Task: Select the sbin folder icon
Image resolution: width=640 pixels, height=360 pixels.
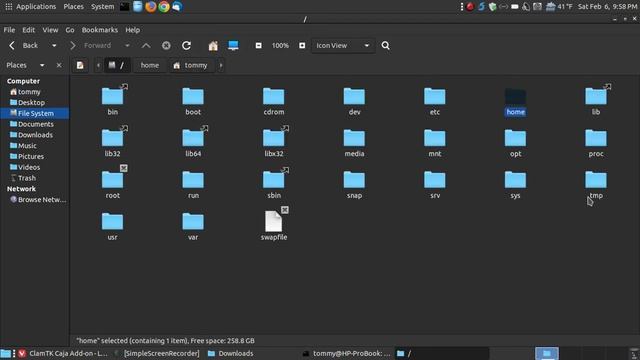Action: 273,180
